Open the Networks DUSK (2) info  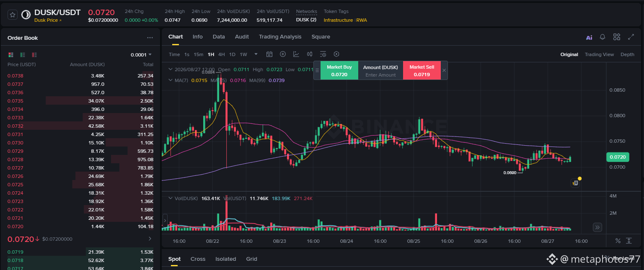point(306,20)
